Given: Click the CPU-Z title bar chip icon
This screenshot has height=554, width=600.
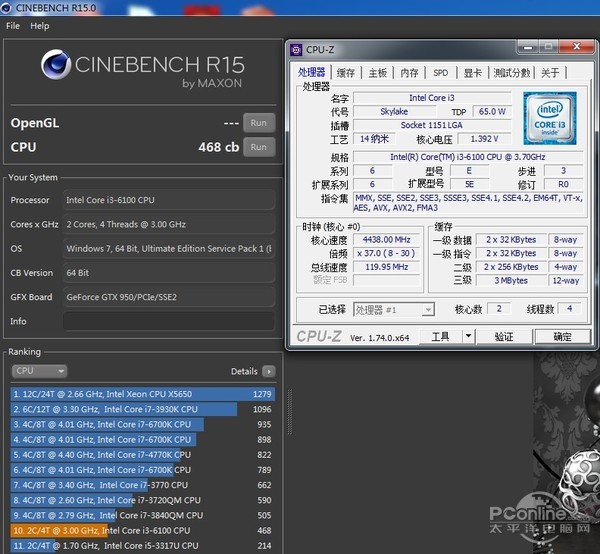Looking at the screenshot, I should [x=296, y=50].
